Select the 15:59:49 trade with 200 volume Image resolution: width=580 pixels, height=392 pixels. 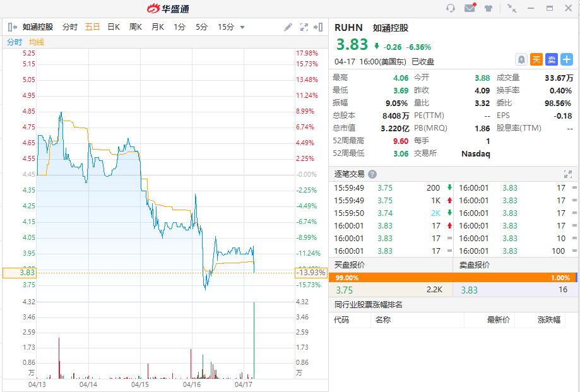[393, 188]
